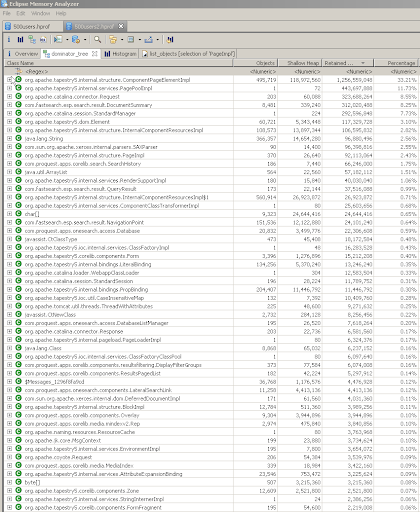Open the File menu
The image size is (420, 512).
(7, 13)
